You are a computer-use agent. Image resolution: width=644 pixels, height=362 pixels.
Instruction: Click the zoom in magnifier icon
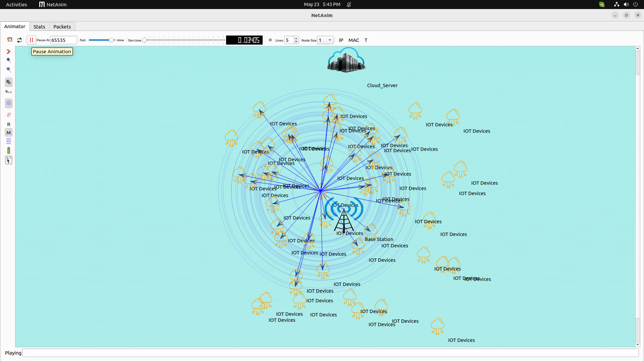[9, 60]
